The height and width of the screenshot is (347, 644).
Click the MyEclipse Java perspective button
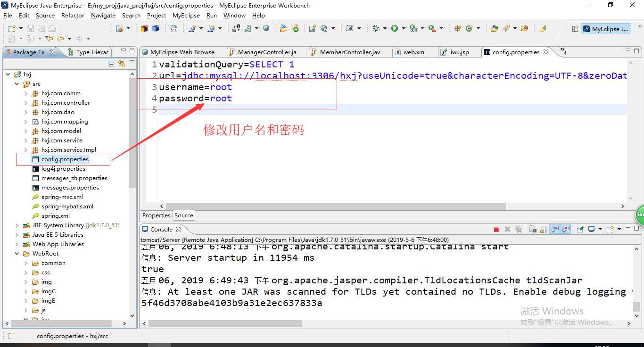tap(605, 29)
